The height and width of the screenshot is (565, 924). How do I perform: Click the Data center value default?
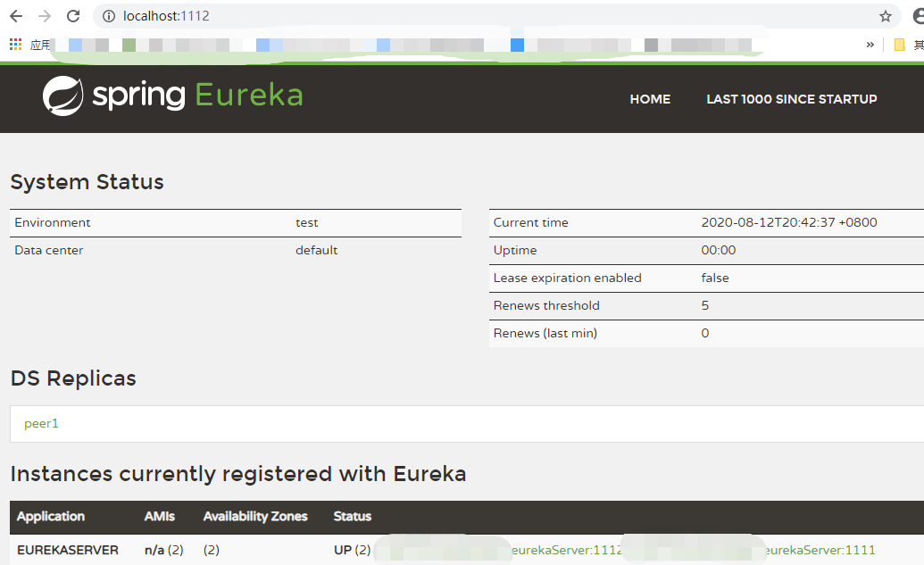click(x=316, y=251)
